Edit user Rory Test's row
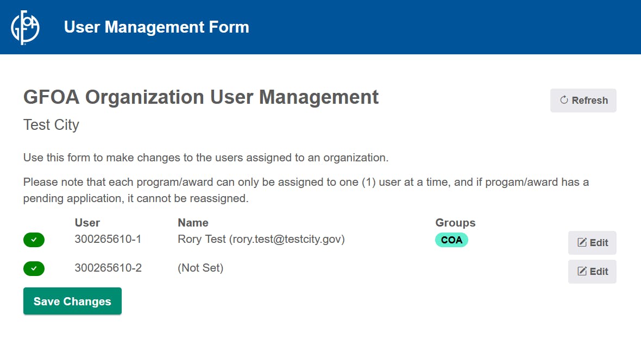Screen dimensions: 641x364 [592, 242]
